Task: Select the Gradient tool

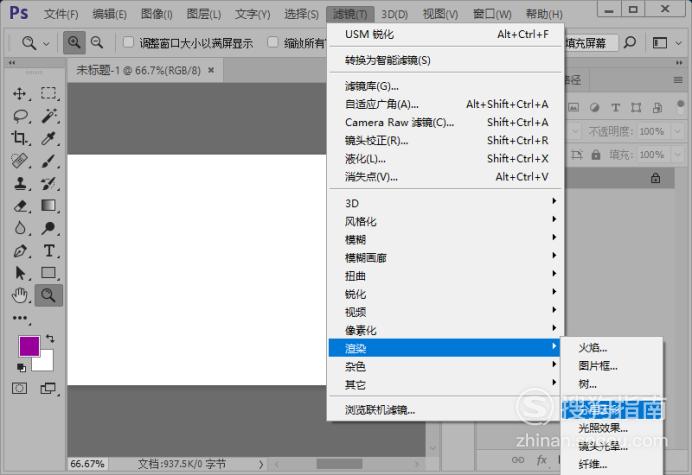Action: click(49, 206)
